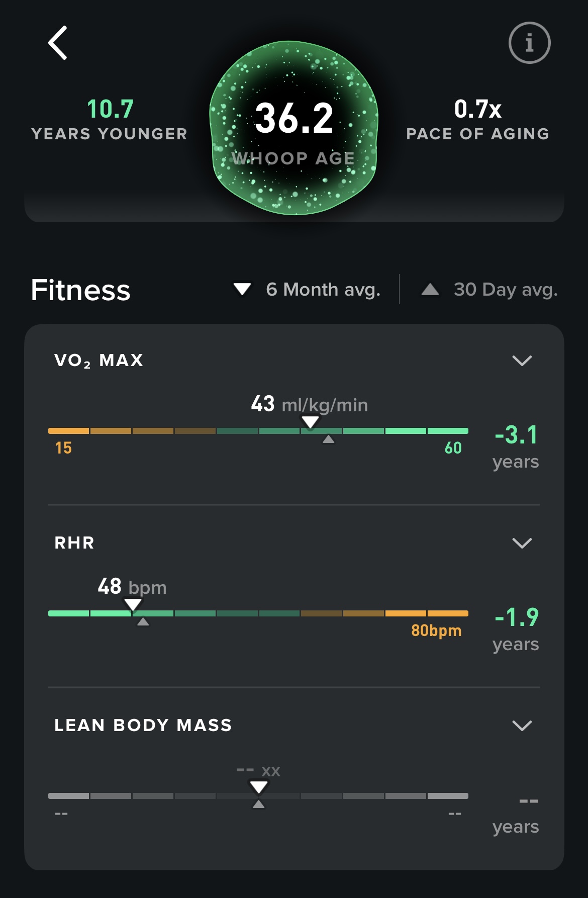Select the 6 Month avg. legend label
Screen dimensions: 588x898
point(323,290)
